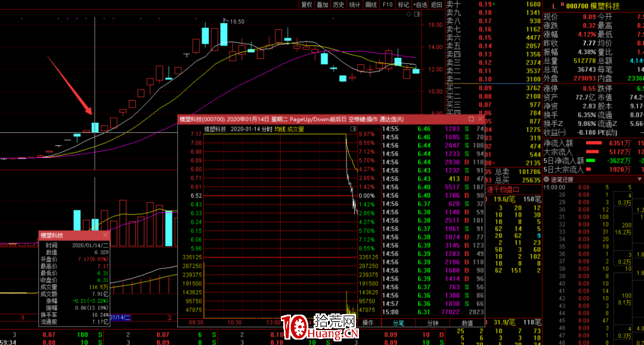The image size is (644, 345).
Task: Click the 7.17 top price label in popup
Action: tap(196, 134)
